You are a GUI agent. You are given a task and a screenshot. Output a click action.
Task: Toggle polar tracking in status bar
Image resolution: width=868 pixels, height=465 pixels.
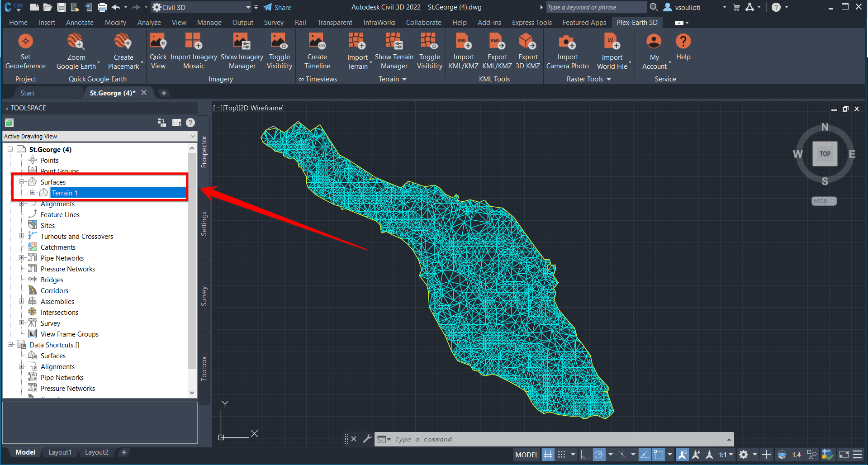[599, 455]
